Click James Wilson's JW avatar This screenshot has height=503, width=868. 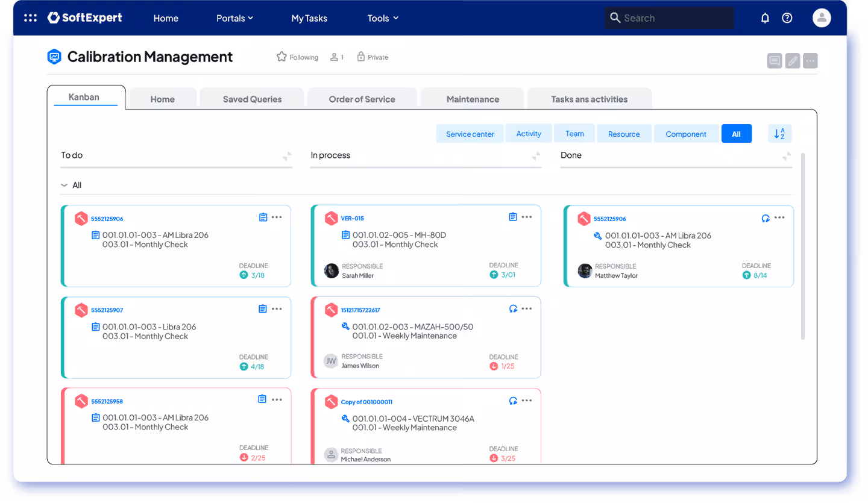click(331, 361)
